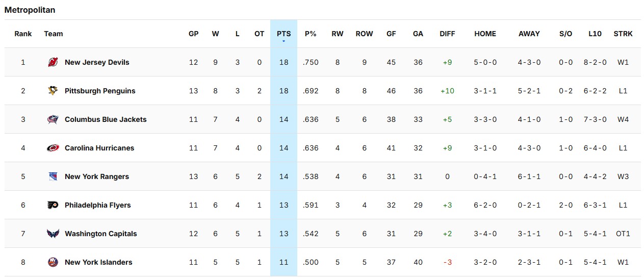Sort by the HOME record column

point(485,34)
